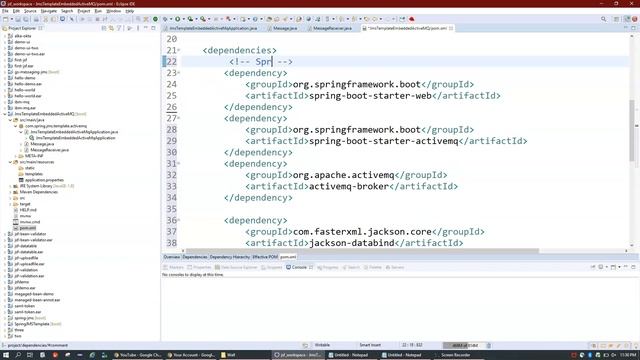Open the Window menu
640x360 pixels.
click(113, 11)
